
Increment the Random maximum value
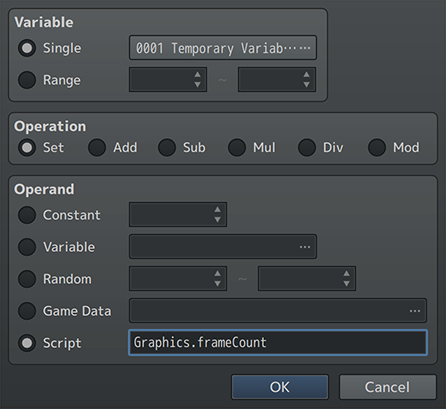[347, 273]
